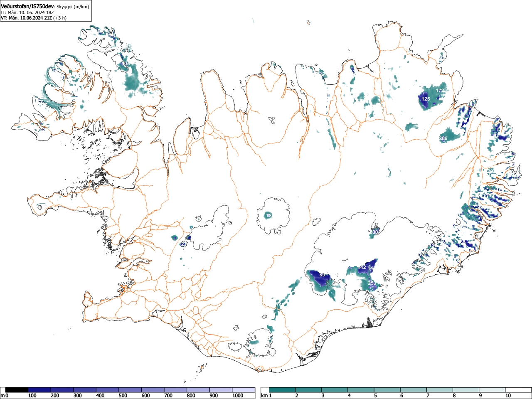Click the visibility value 172 on the map
Screen dimensions: 532x399
point(440,90)
